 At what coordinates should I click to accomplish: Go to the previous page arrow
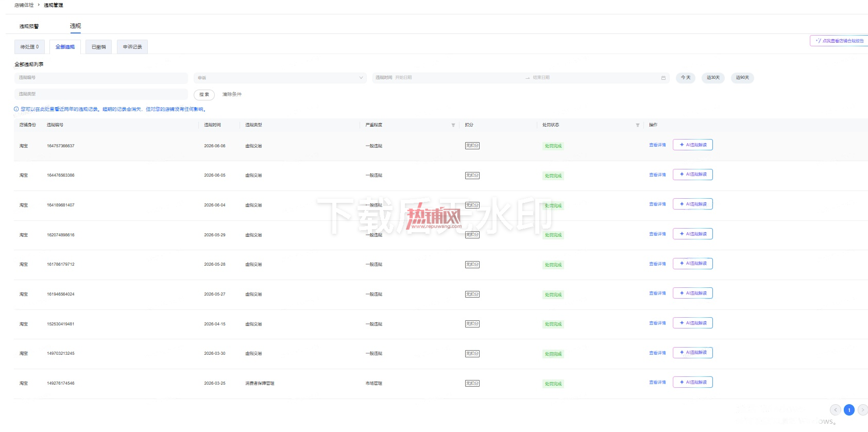tap(836, 410)
